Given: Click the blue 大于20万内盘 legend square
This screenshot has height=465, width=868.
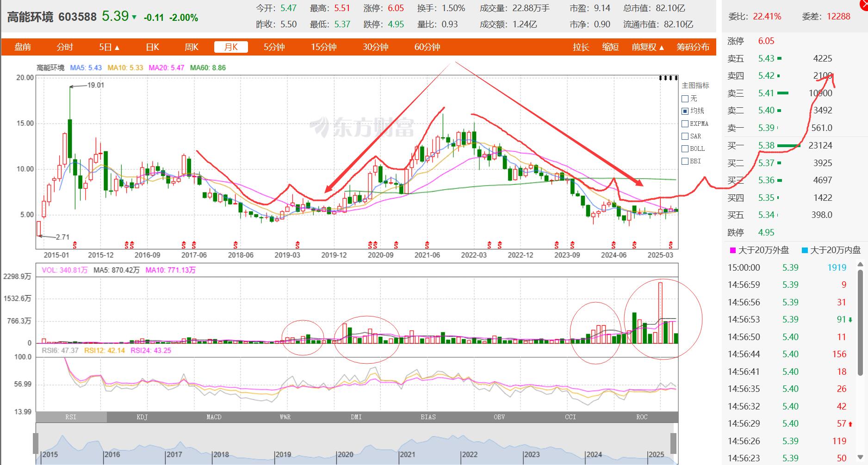Looking at the screenshot, I should 805,250.
